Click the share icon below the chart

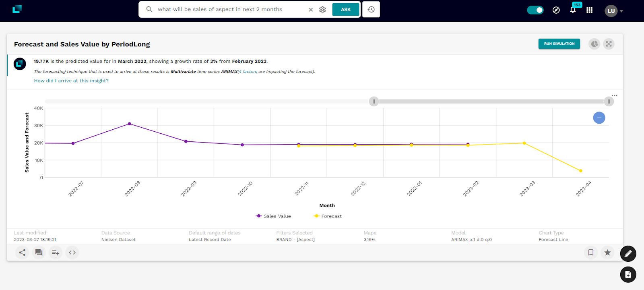pyautogui.click(x=22, y=253)
